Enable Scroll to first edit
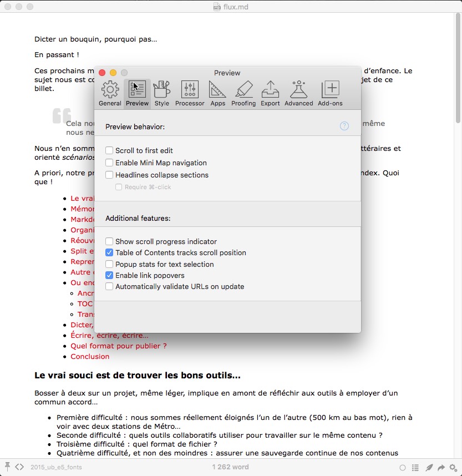Screen dimensions: 462x476 click(x=109, y=150)
